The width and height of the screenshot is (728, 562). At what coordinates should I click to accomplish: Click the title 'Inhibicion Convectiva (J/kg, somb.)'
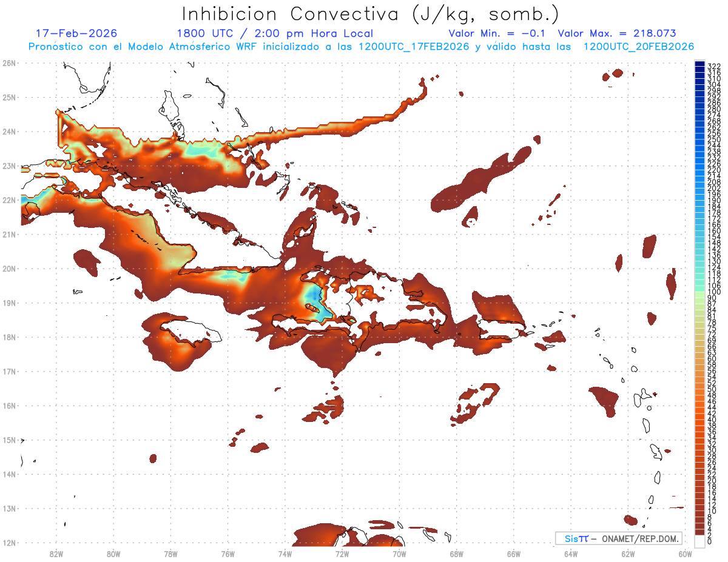pyautogui.click(x=371, y=15)
